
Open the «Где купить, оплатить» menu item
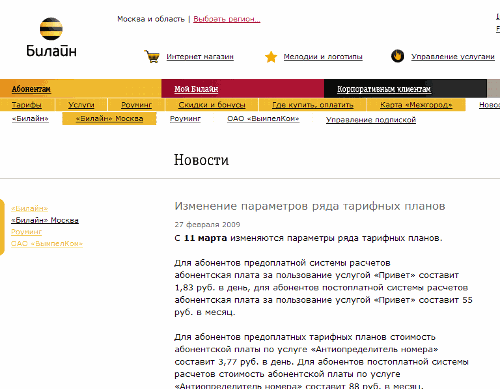(x=313, y=105)
